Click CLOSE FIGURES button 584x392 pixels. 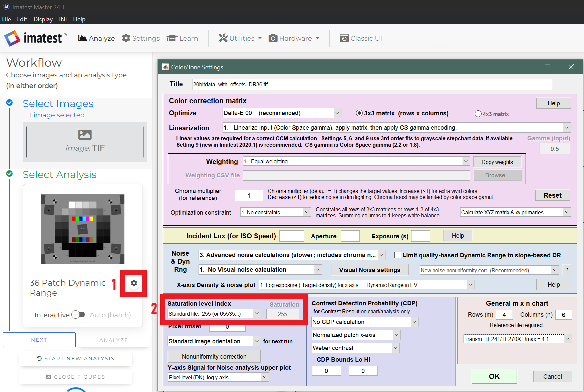(76, 377)
